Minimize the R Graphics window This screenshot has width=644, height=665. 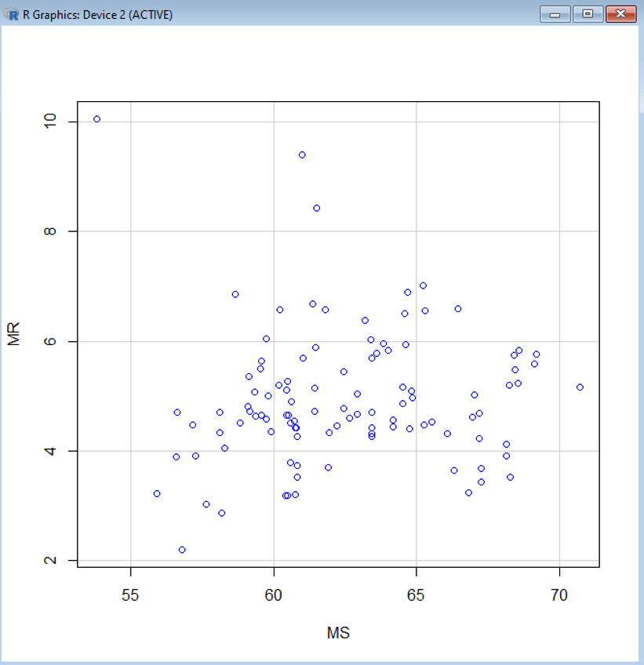(555, 14)
